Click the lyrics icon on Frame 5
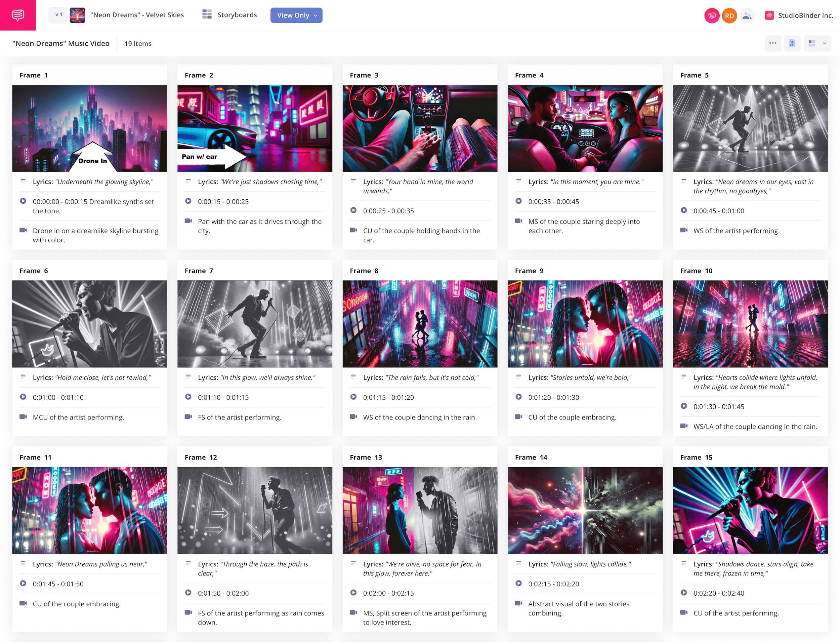This screenshot has width=840, height=642. (684, 183)
